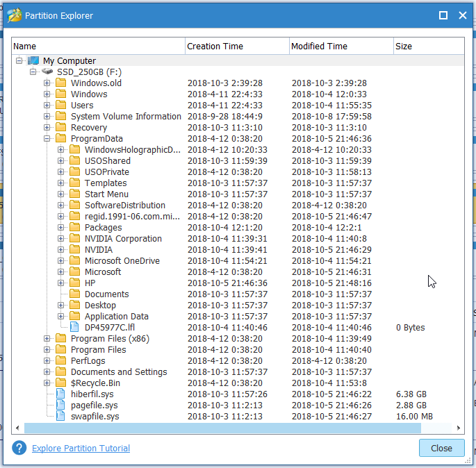Click the swapfile.sys file icon

60,416
